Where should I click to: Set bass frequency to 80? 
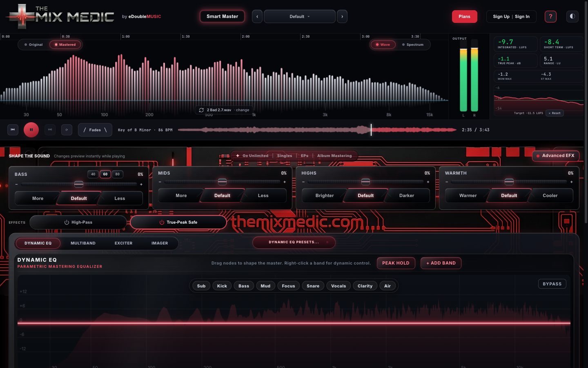118,174
